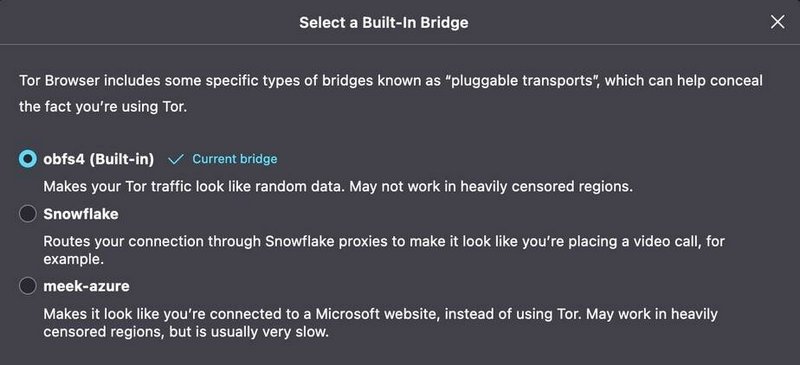
Task: Pick the meek-azure bridge name label
Action: (86, 286)
